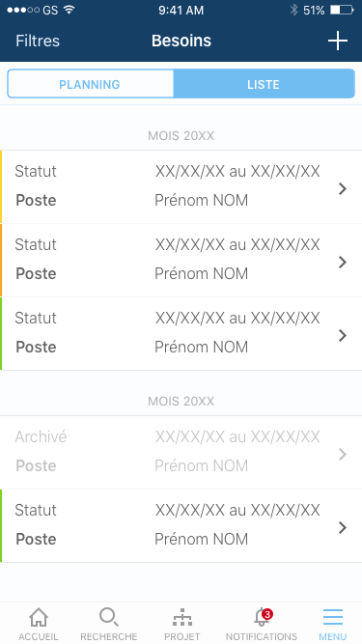Expand chevron of the yellow-marked entry
362x644 pixels.
(x=343, y=188)
